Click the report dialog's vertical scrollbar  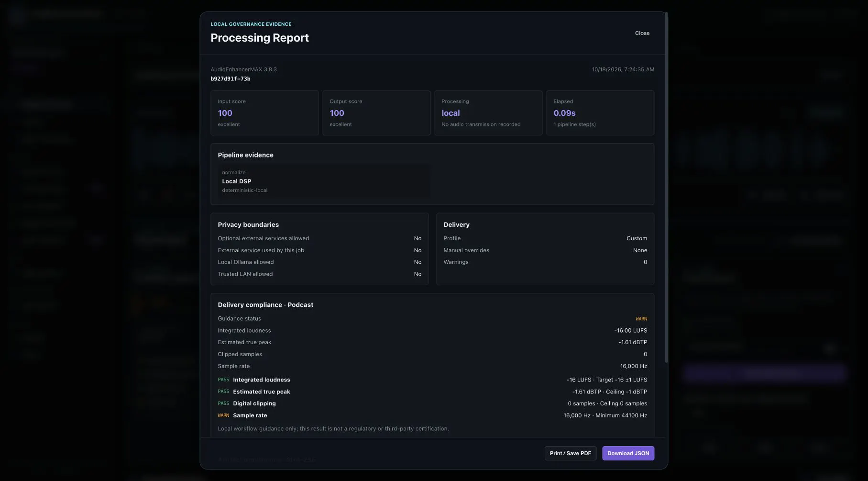coord(666,188)
